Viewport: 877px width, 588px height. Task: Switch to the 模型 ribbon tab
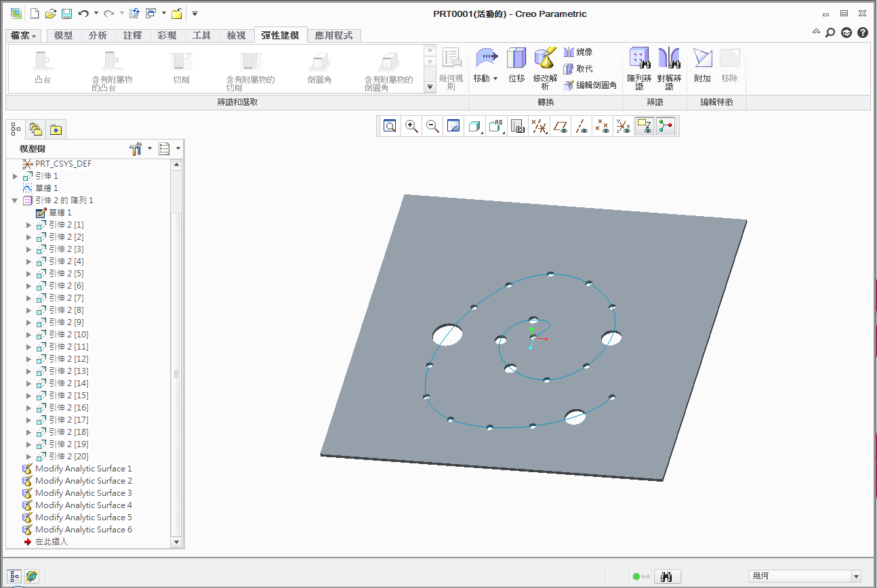(x=63, y=35)
